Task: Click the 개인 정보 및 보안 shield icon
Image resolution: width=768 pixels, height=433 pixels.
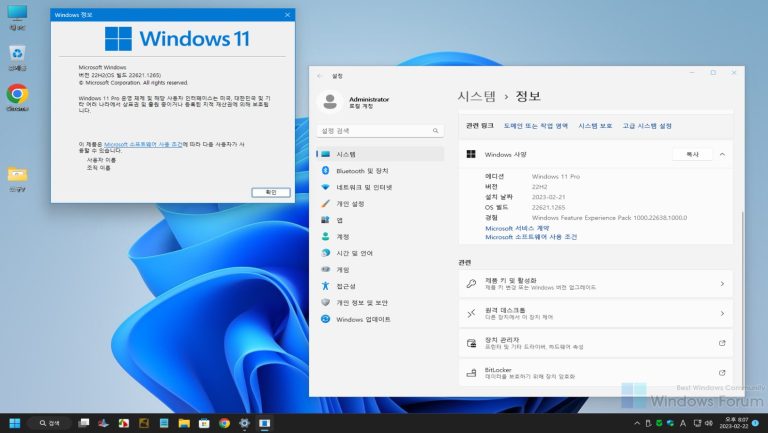Action: 325,303
